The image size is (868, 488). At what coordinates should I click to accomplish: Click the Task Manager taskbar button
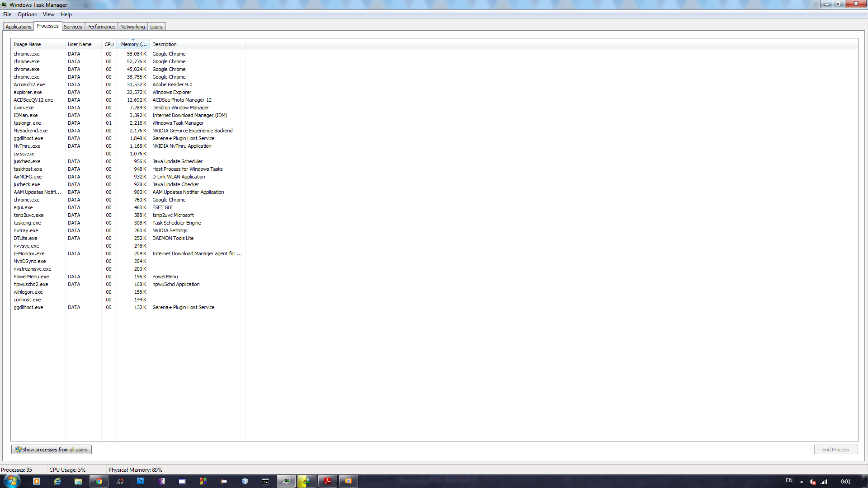coord(286,481)
